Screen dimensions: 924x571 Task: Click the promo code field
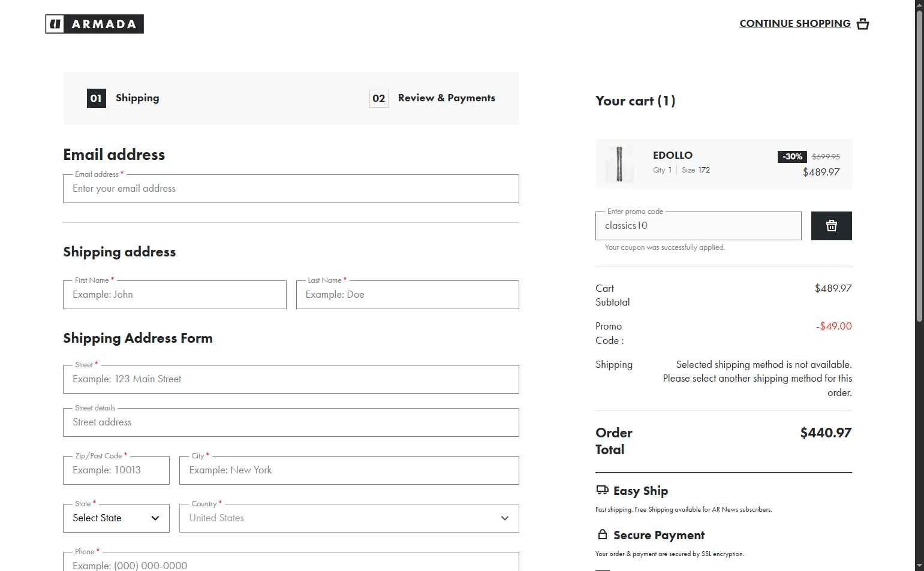[698, 226]
